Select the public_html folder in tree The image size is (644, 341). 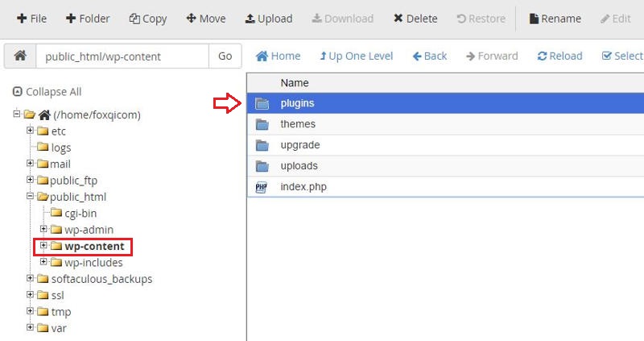click(x=78, y=197)
